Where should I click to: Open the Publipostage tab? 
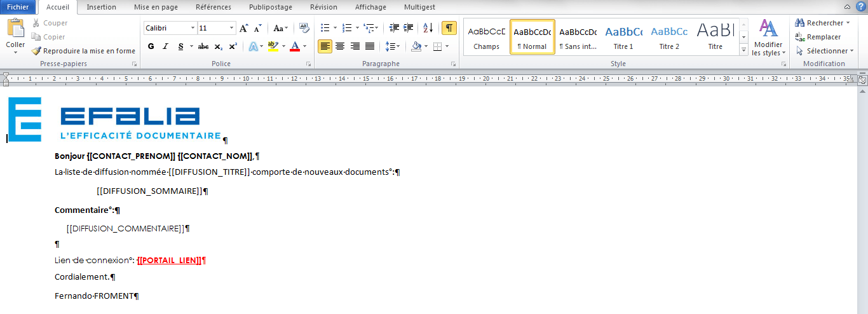271,7
